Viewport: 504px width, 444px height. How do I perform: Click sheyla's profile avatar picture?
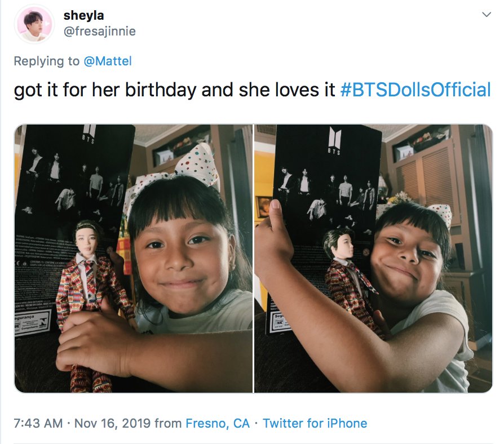[x=34, y=24]
